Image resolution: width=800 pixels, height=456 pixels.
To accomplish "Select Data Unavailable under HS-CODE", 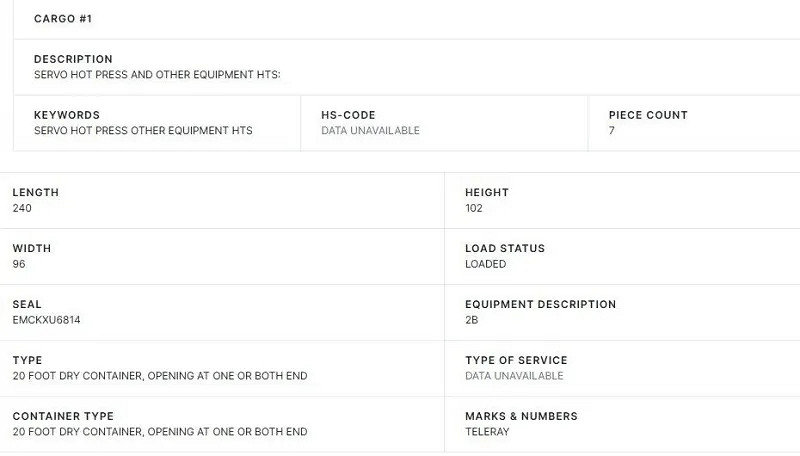I will point(370,130).
